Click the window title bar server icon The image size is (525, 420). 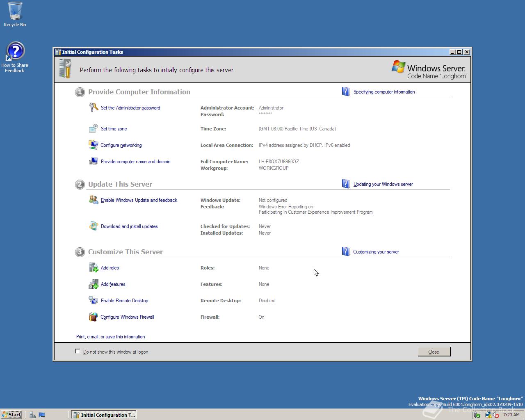[x=58, y=52]
